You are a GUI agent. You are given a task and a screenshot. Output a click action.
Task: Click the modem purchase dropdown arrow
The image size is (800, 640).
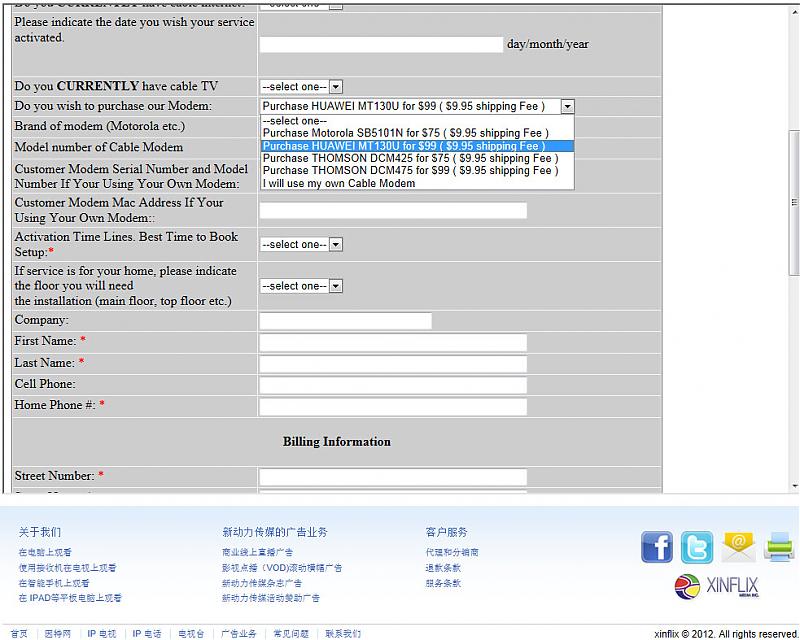567,106
